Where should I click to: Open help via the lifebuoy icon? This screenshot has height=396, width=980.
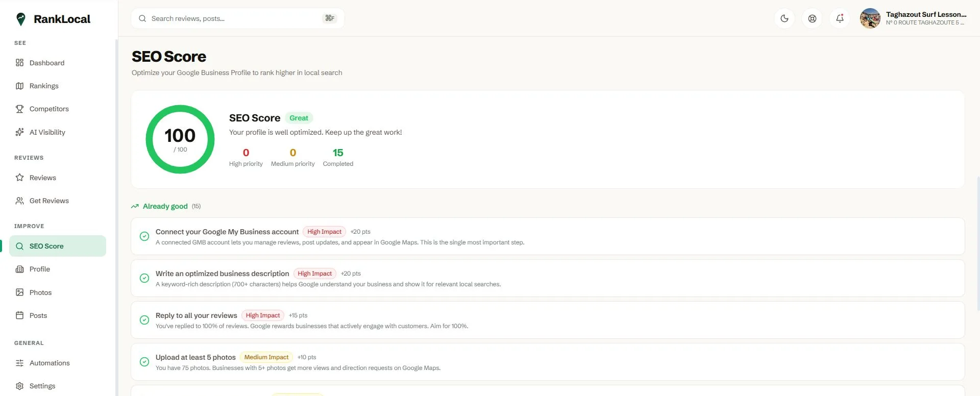[x=812, y=18]
